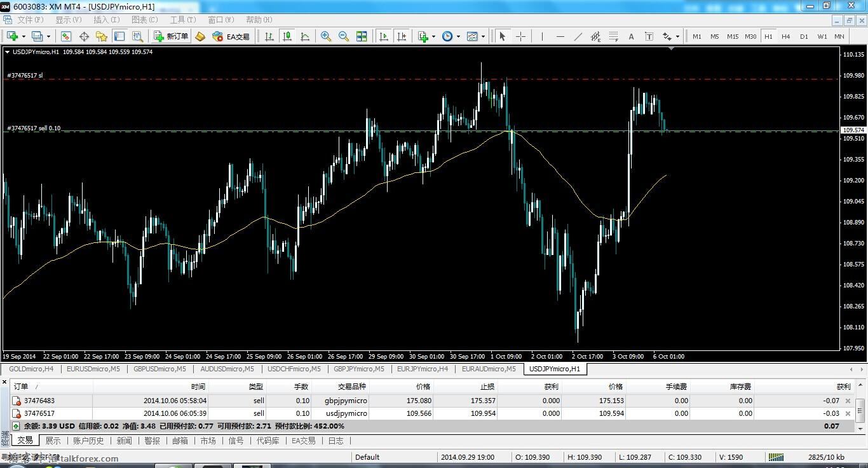Sort orders by 时间 column header
The image size is (868, 468).
[151, 387]
